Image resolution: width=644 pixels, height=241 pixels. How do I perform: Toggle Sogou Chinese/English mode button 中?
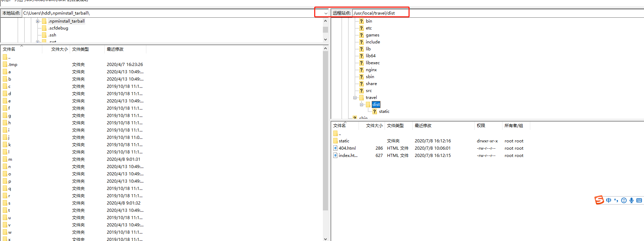point(609,200)
